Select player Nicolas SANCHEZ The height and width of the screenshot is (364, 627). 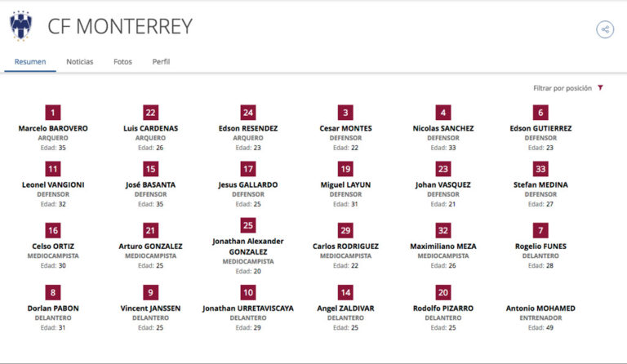[443, 128]
